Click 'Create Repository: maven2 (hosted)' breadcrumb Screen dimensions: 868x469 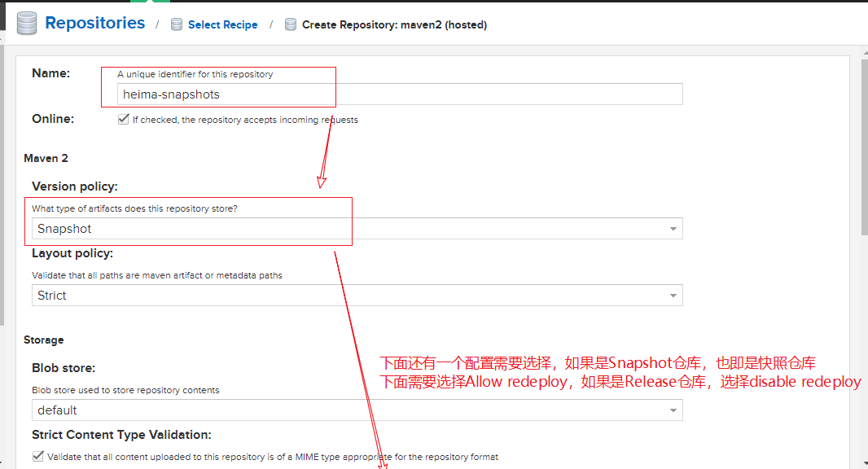(x=394, y=24)
